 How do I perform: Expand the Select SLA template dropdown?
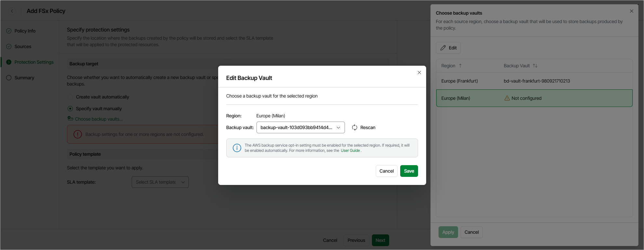click(x=160, y=182)
